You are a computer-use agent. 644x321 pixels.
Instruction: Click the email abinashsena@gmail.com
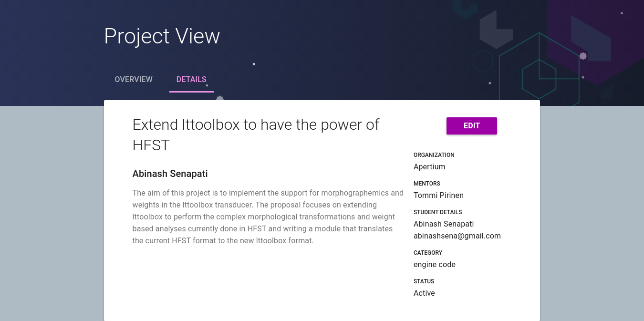457,236
